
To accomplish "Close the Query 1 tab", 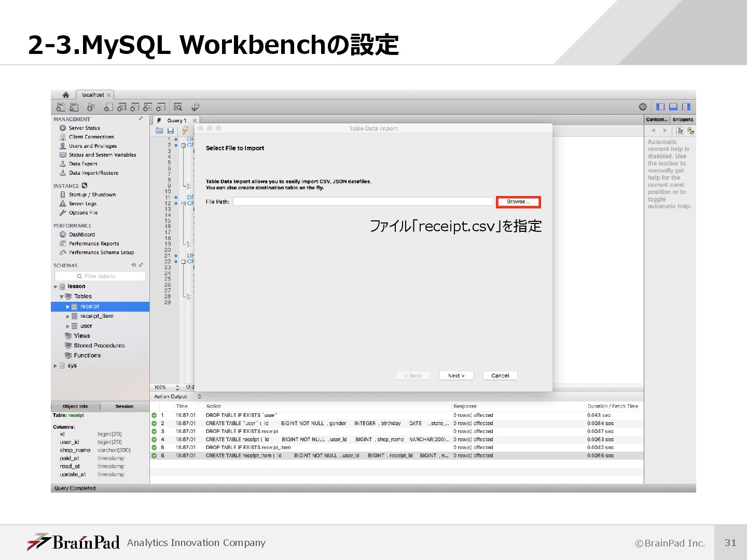I will tap(195, 120).
